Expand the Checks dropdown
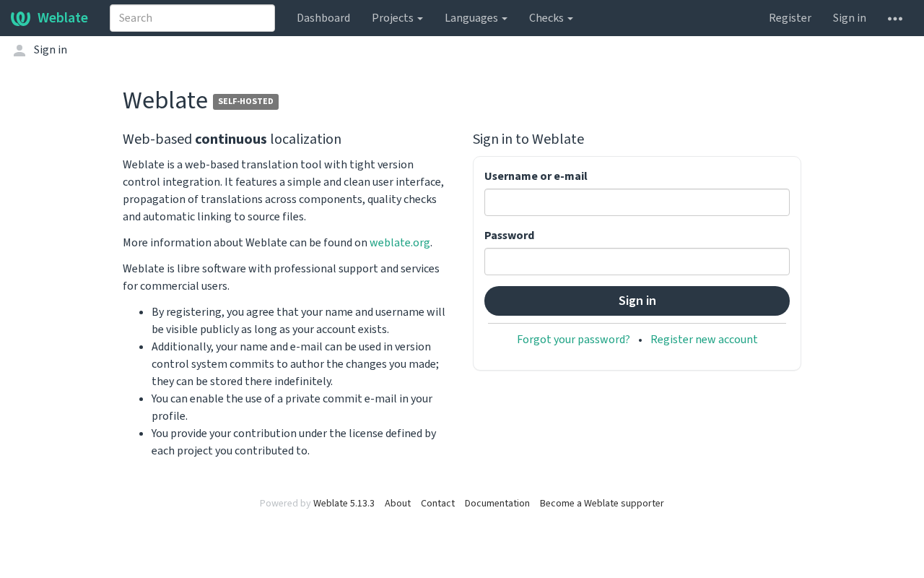Image resolution: width=924 pixels, height=578 pixels. [x=551, y=18]
